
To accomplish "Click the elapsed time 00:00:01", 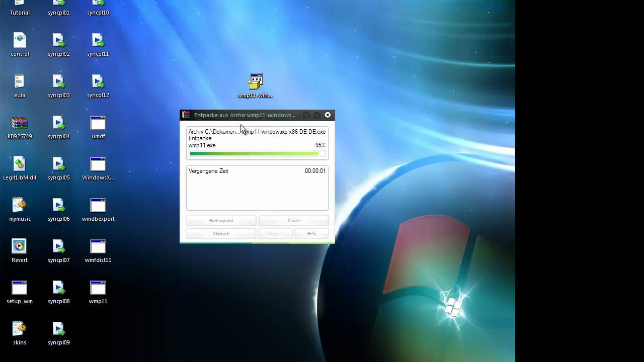I will (x=315, y=171).
